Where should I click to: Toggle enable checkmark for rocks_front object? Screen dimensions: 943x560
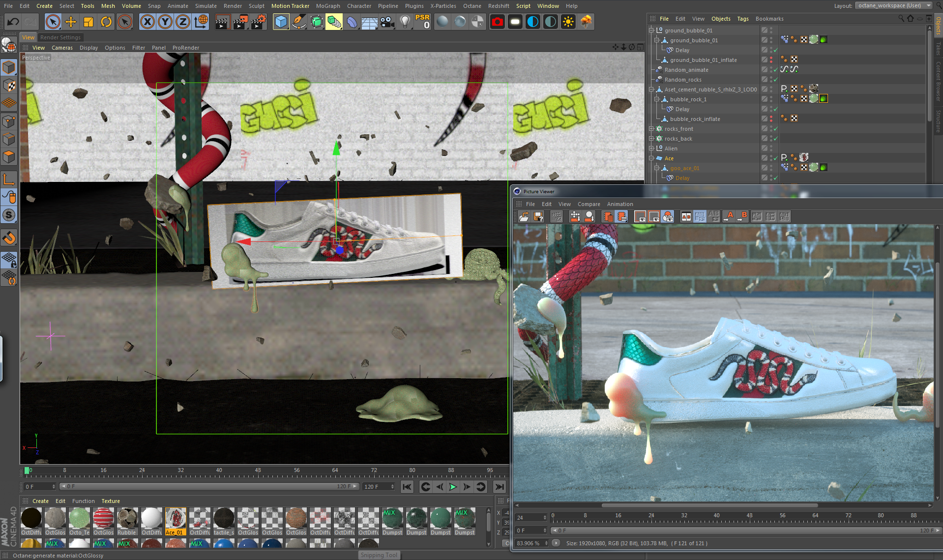pos(775,129)
